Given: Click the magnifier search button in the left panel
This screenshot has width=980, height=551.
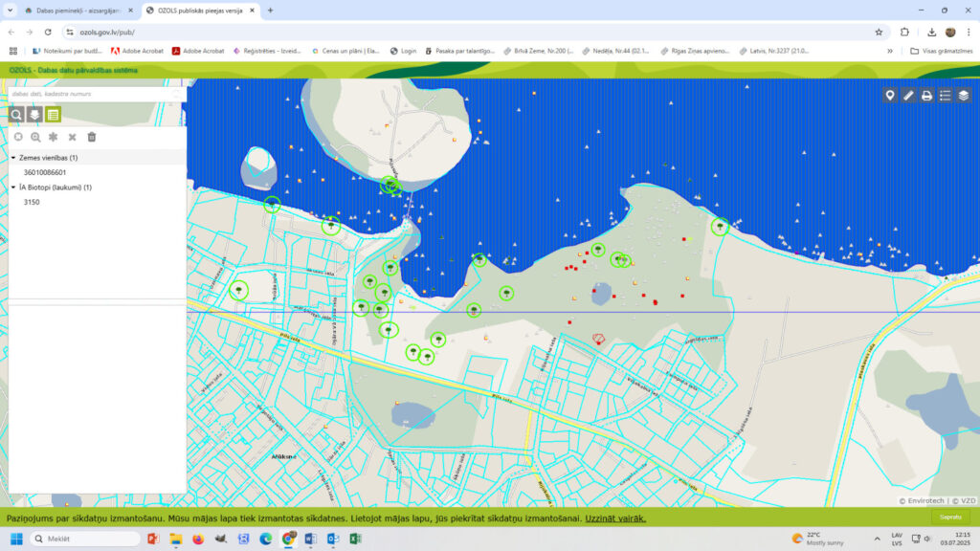Looking at the screenshot, I should pos(16,115).
